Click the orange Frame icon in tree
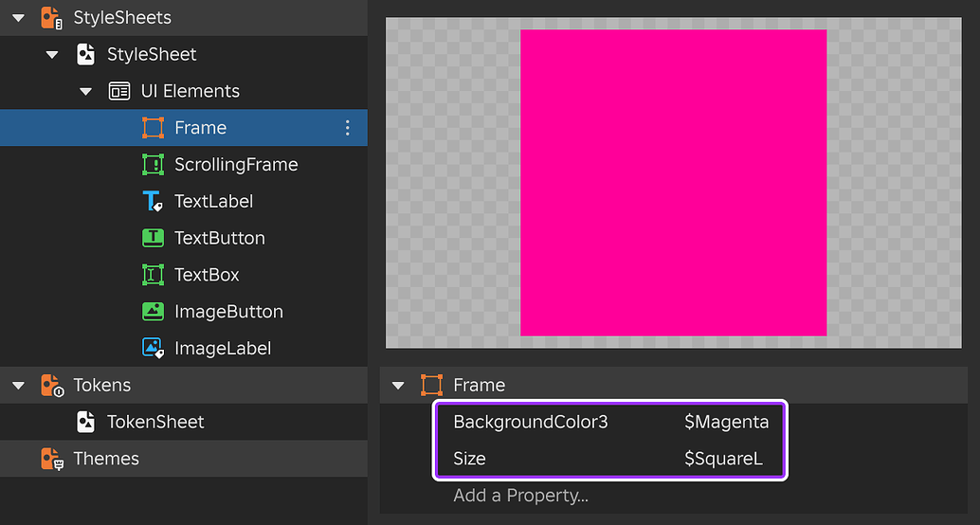Image resolution: width=980 pixels, height=525 pixels. (x=154, y=128)
